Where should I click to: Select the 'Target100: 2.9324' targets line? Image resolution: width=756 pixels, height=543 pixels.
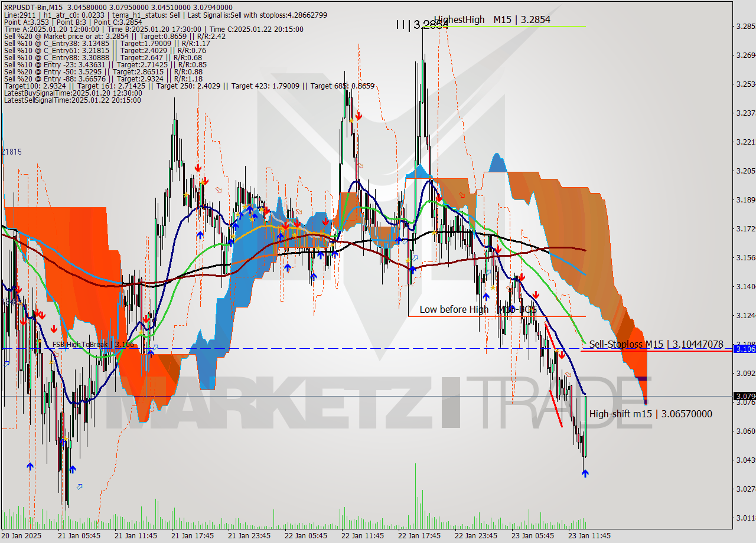(189, 86)
